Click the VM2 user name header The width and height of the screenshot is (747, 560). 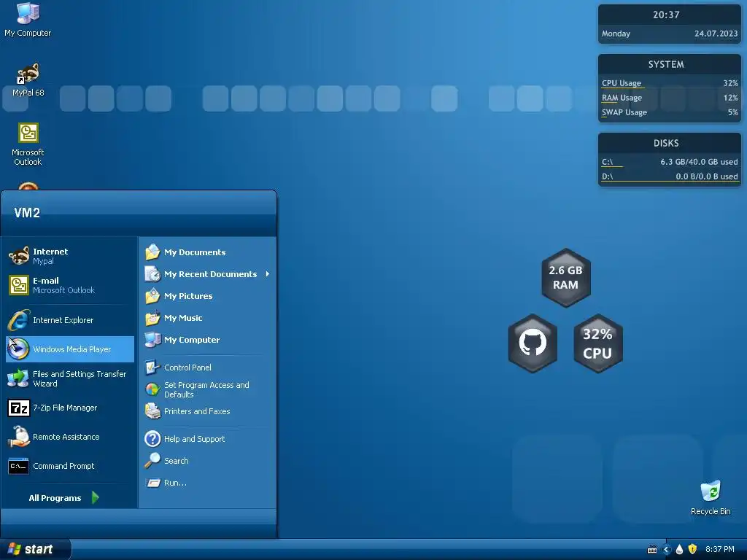click(27, 213)
